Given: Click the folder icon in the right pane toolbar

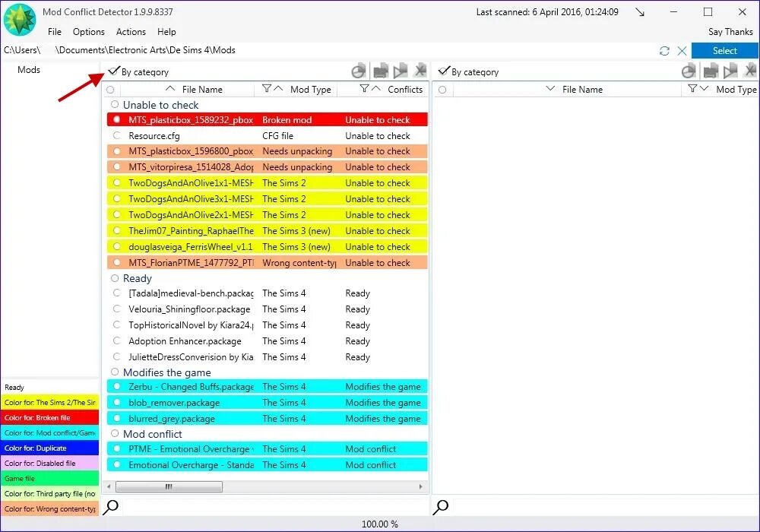Looking at the screenshot, I should (x=711, y=71).
